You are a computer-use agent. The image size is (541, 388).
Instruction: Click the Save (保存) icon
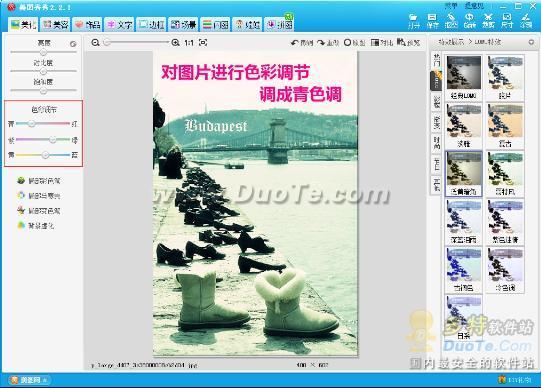pyautogui.click(x=432, y=20)
